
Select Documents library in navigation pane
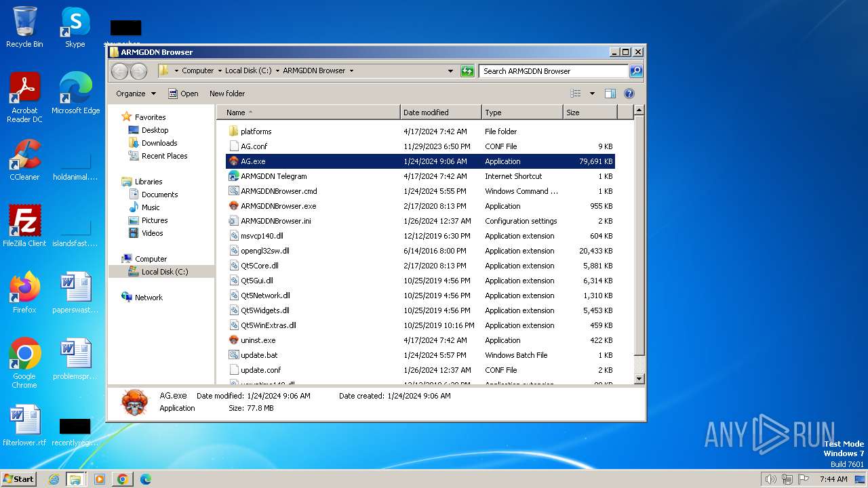point(159,195)
